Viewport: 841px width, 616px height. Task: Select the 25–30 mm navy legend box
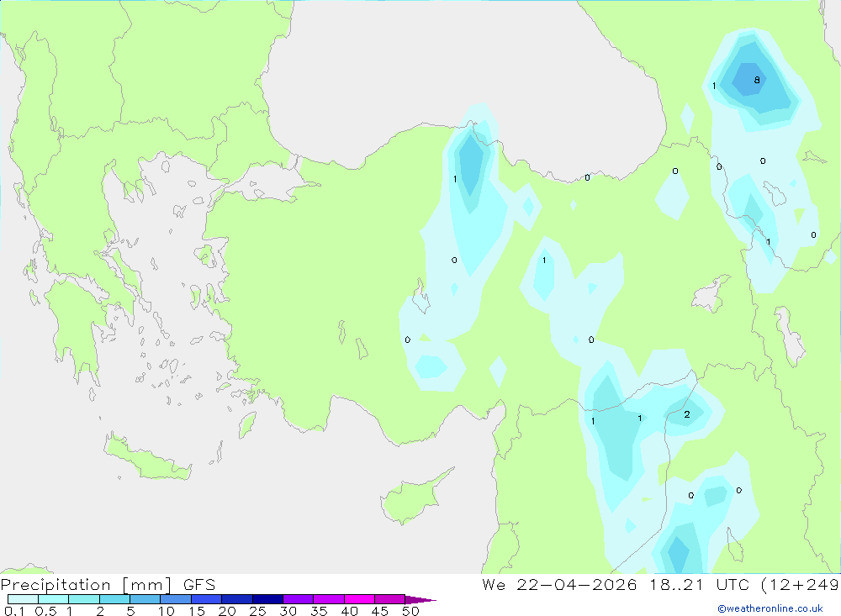pyautogui.click(x=267, y=599)
